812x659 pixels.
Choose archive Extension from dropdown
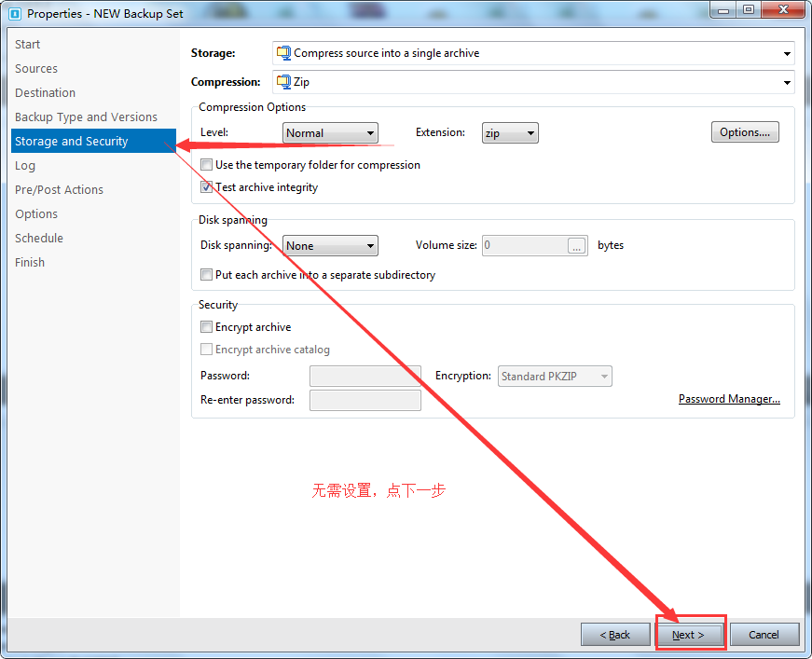510,133
